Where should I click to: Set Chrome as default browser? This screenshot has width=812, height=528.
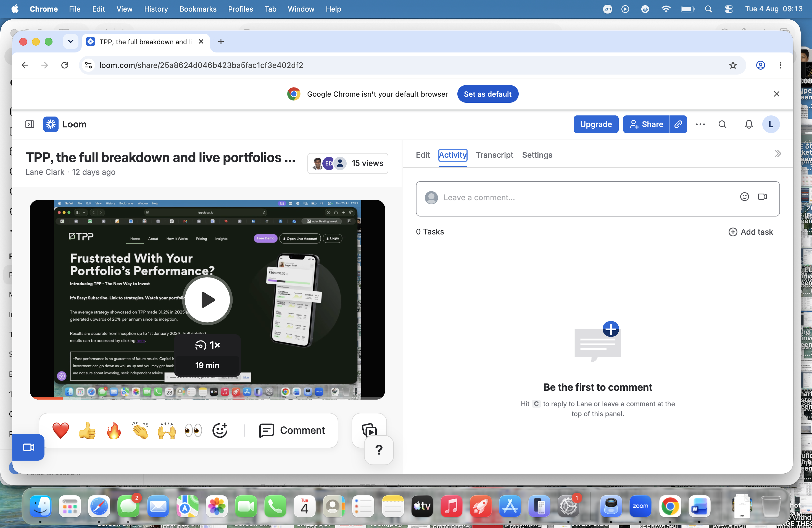(x=487, y=94)
